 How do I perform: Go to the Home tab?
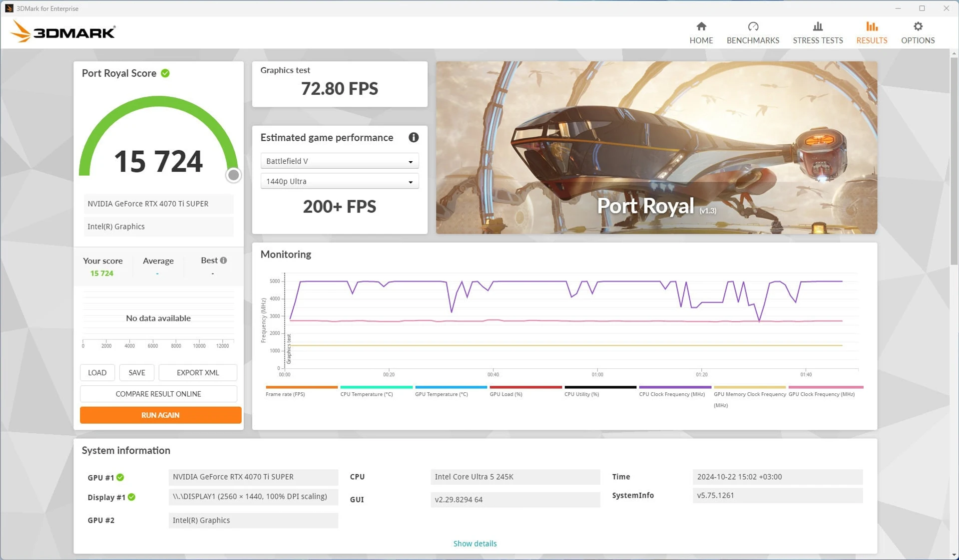[701, 33]
